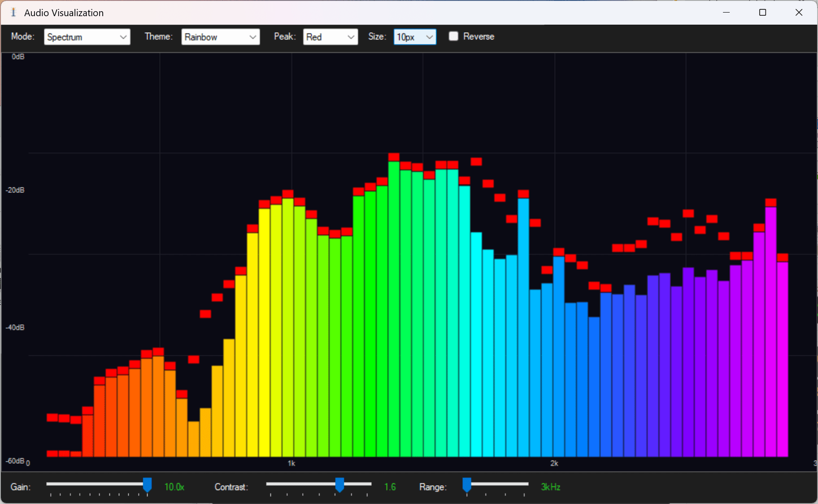Screen dimensions: 818x504
Task: Click the 3kHz range value text
Action: coord(550,487)
